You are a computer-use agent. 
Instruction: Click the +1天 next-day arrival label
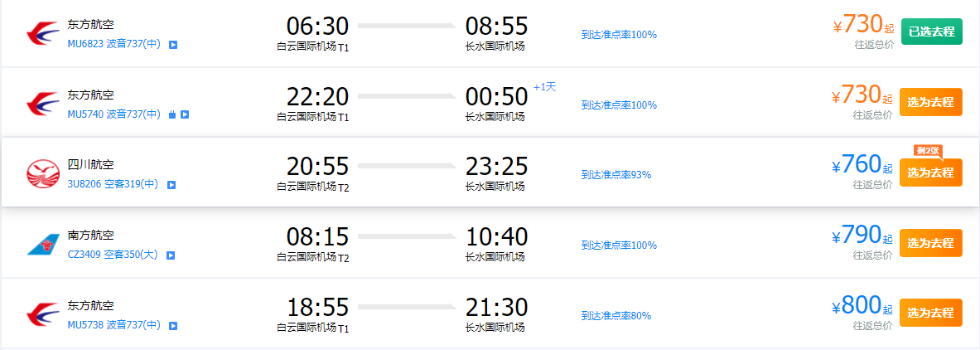pos(544,87)
